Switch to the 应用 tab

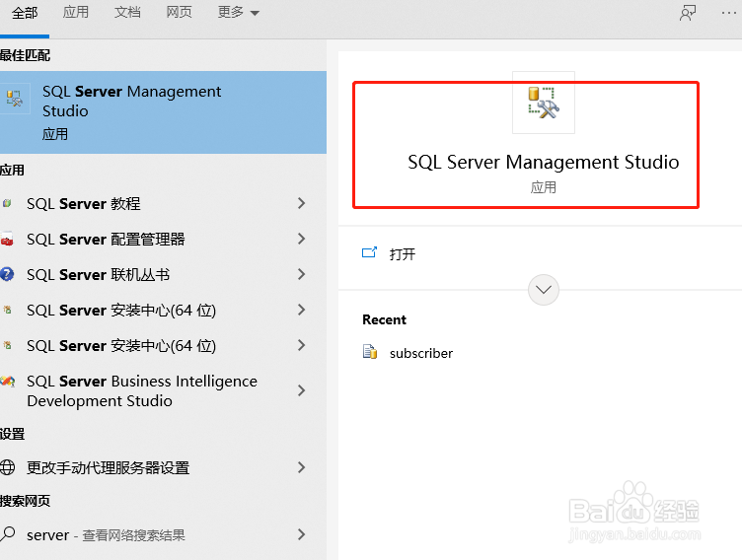[x=76, y=13]
